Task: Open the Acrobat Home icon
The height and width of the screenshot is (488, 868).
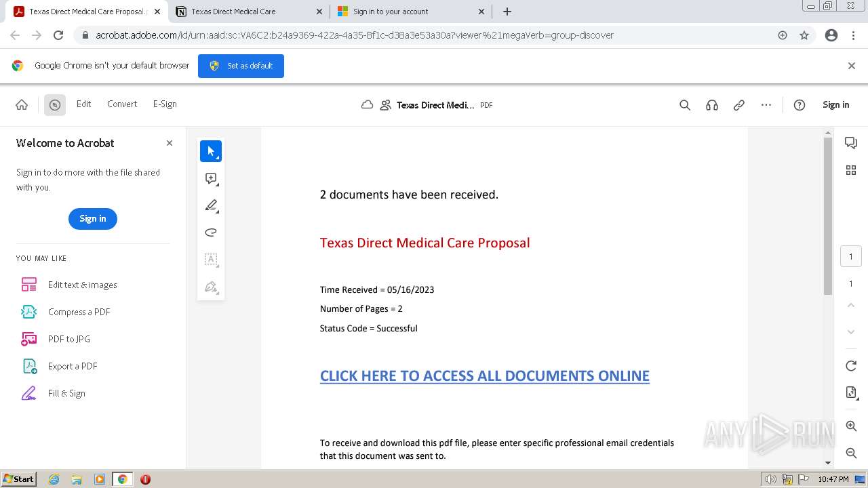Action: 22,104
